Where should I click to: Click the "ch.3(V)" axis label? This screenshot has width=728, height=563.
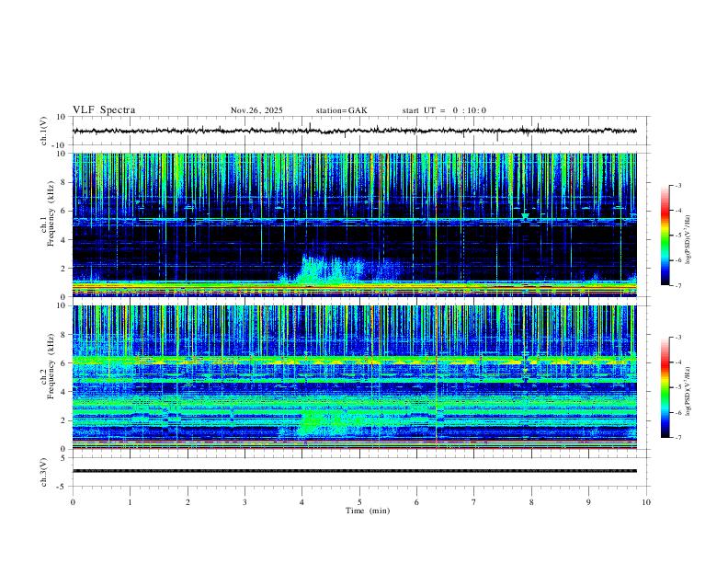click(43, 473)
